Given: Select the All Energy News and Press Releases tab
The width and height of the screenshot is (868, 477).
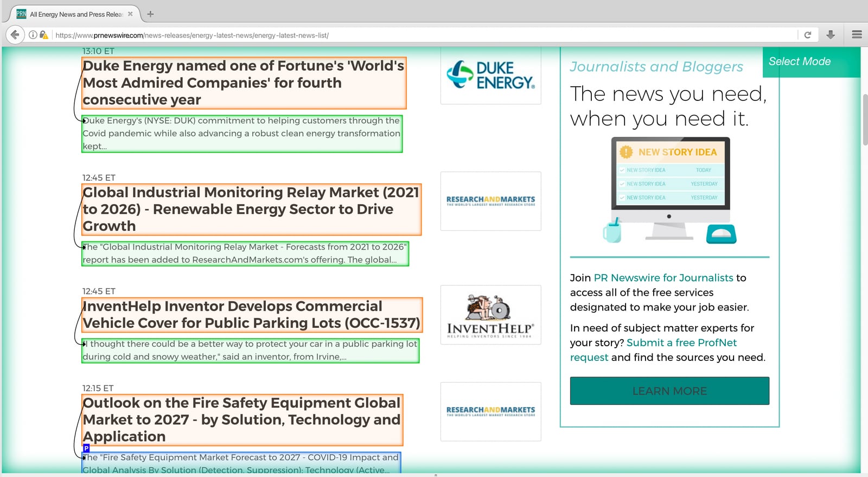Looking at the screenshot, I should pyautogui.click(x=75, y=14).
